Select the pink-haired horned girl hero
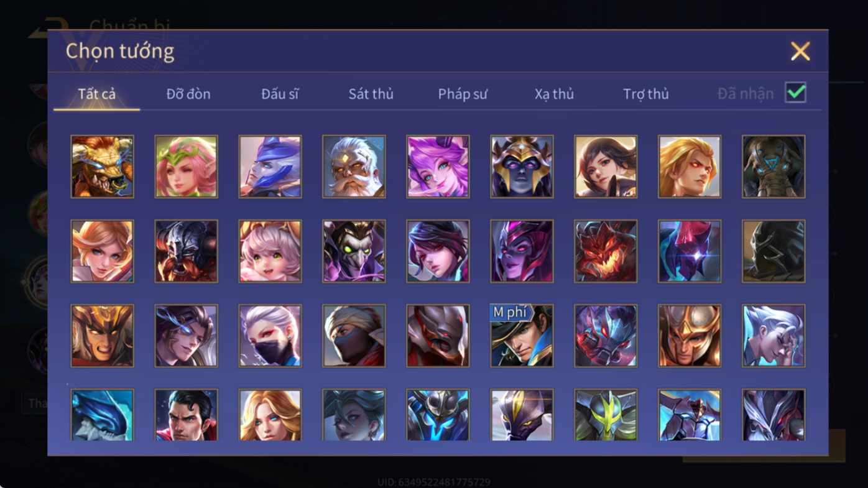 438,167
